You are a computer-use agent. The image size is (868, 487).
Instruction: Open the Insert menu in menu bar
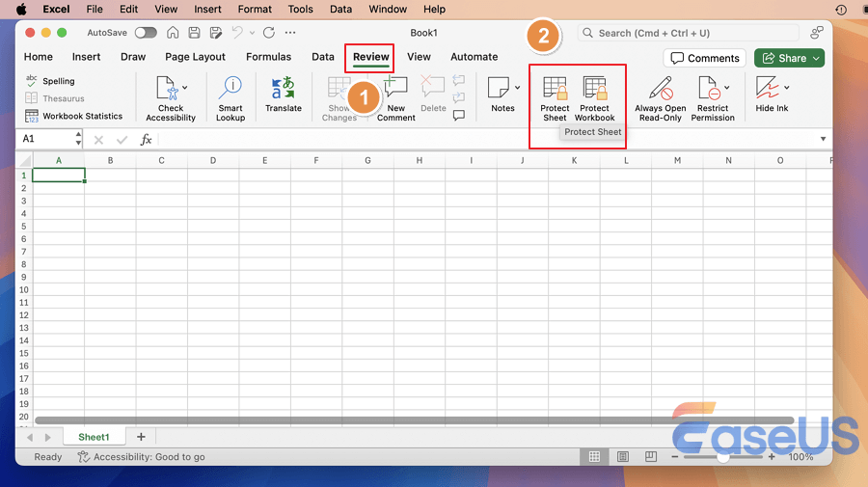coord(207,9)
